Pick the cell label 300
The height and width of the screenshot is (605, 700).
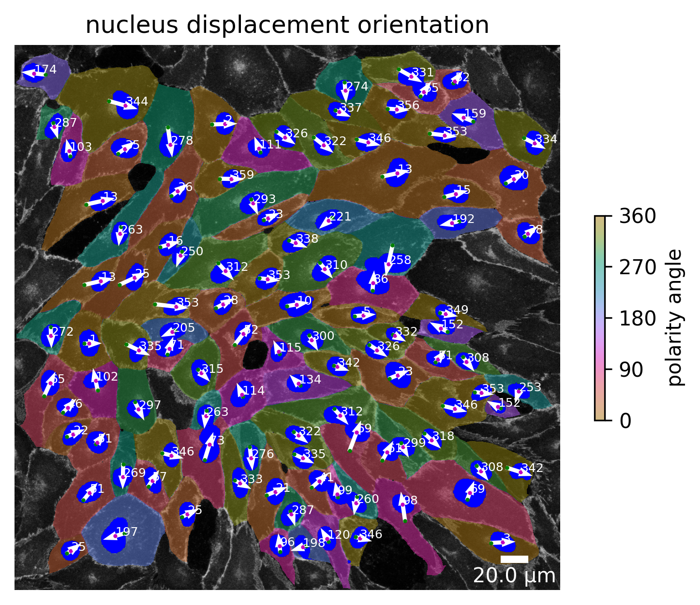[323, 336]
